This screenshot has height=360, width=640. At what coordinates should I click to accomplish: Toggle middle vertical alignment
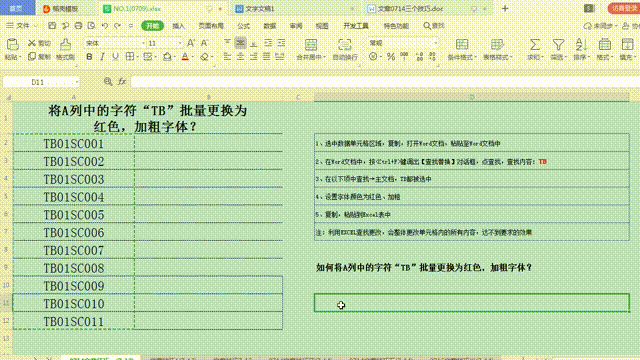[240, 43]
